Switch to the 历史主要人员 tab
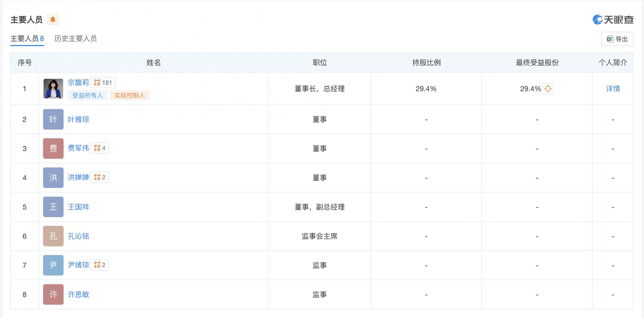This screenshot has height=318, width=644. [x=75, y=39]
